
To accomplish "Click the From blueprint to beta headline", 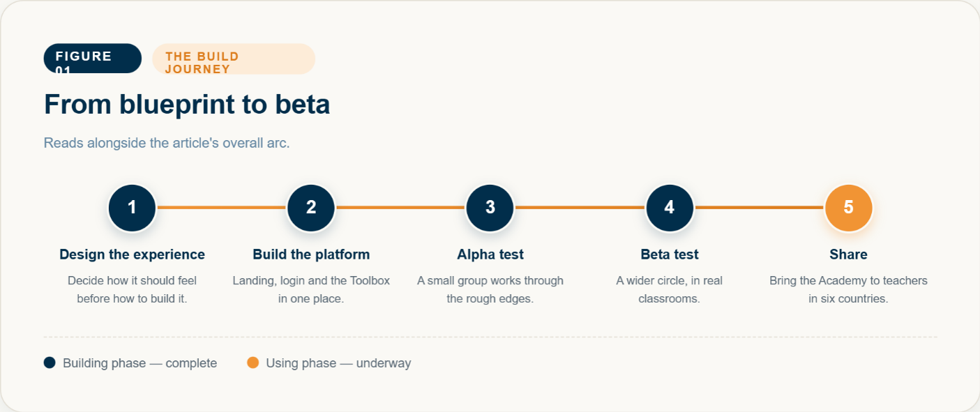I will (187, 105).
